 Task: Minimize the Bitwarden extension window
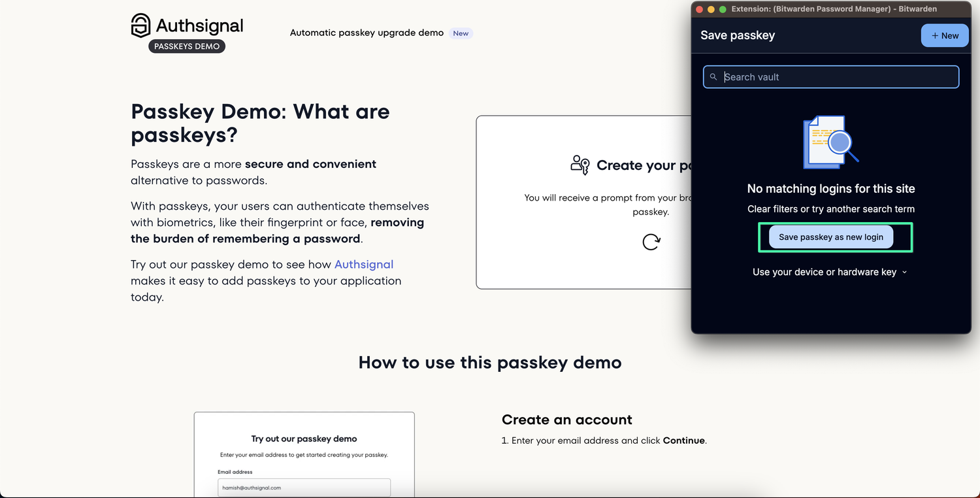(711, 9)
